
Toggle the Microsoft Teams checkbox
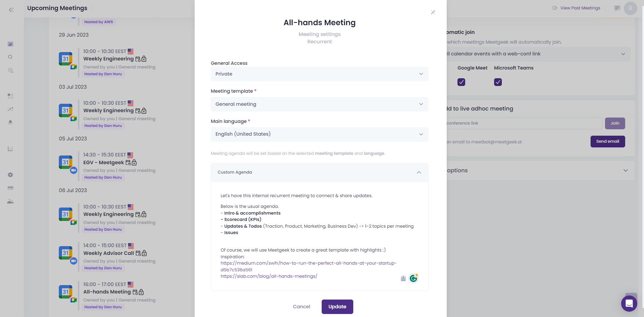pos(498,82)
